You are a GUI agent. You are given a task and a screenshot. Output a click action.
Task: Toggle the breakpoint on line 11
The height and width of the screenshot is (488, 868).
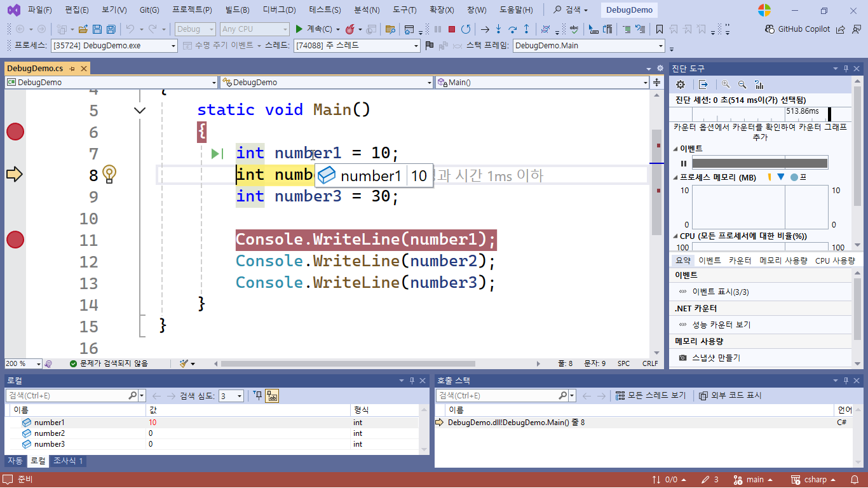tap(15, 240)
